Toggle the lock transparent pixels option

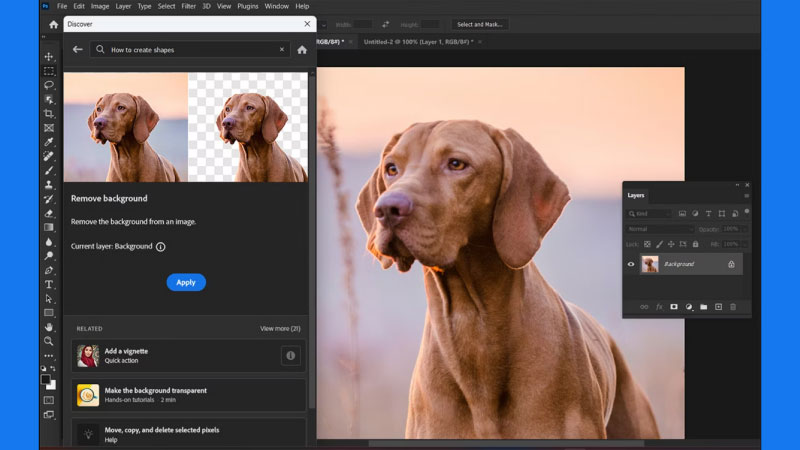(x=647, y=244)
